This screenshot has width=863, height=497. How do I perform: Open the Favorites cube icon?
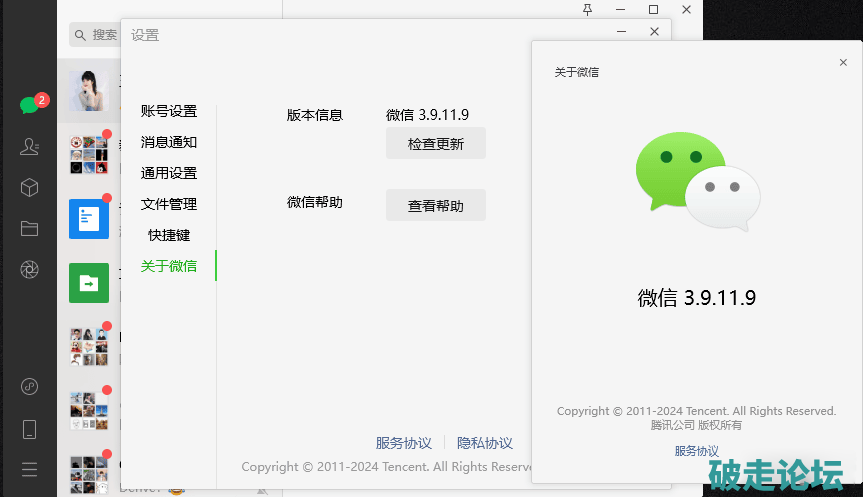29,187
